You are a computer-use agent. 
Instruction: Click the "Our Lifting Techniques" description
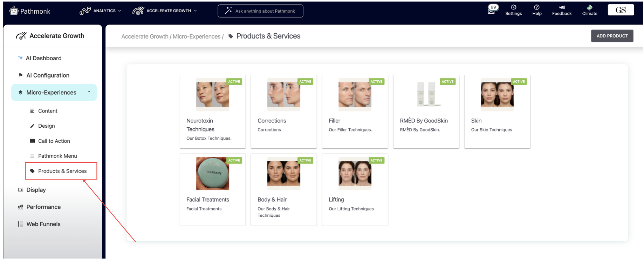coord(351,209)
